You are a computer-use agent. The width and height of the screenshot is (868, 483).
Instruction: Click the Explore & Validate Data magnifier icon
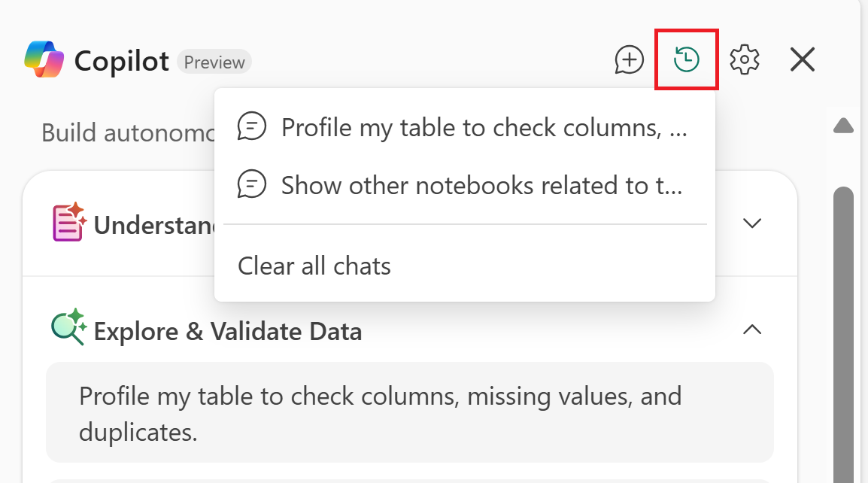tap(68, 328)
